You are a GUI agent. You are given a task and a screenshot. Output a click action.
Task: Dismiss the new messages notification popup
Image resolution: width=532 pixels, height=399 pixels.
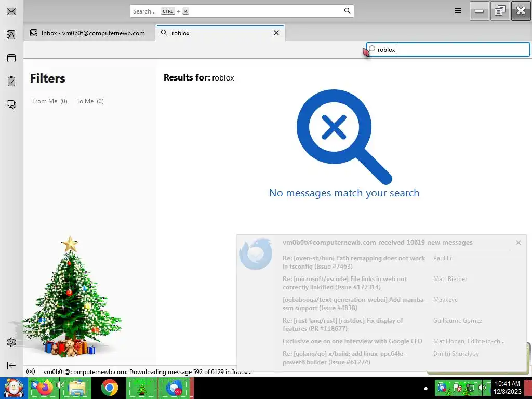(518, 243)
